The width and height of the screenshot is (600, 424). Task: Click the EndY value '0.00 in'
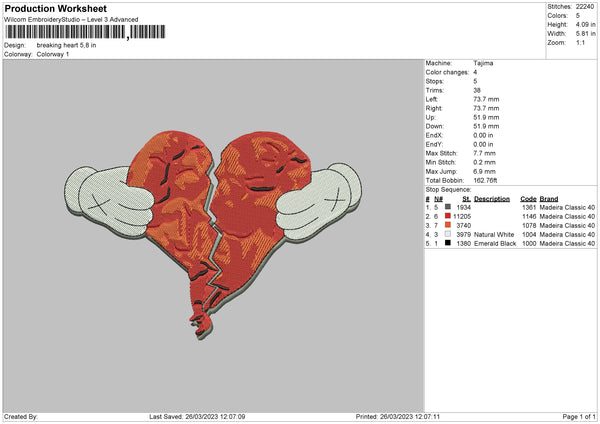483,144
